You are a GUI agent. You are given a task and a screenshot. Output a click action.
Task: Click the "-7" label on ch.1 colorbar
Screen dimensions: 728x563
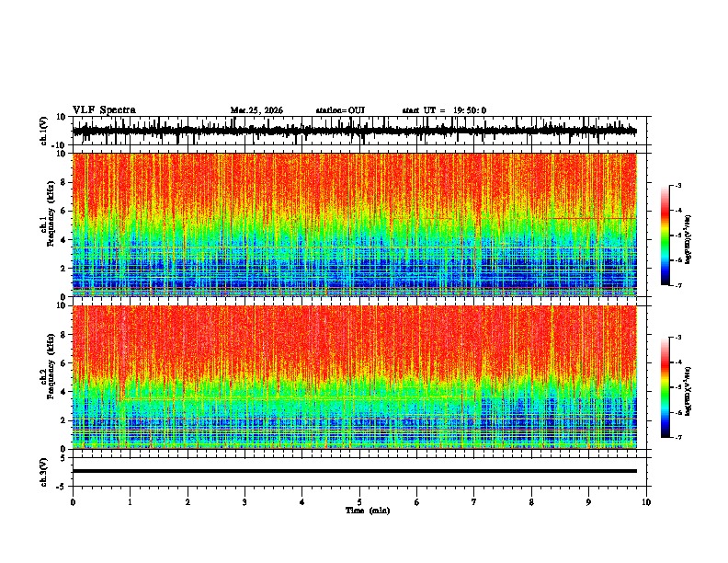pyautogui.click(x=677, y=285)
